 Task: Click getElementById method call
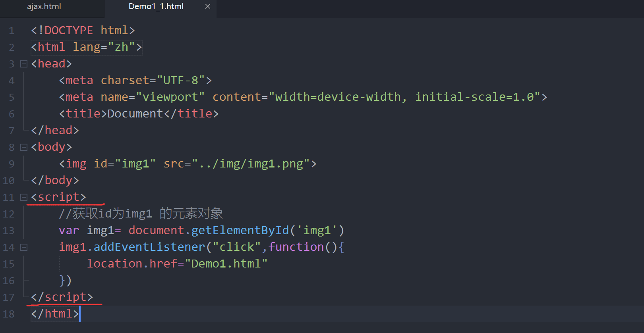(x=240, y=230)
